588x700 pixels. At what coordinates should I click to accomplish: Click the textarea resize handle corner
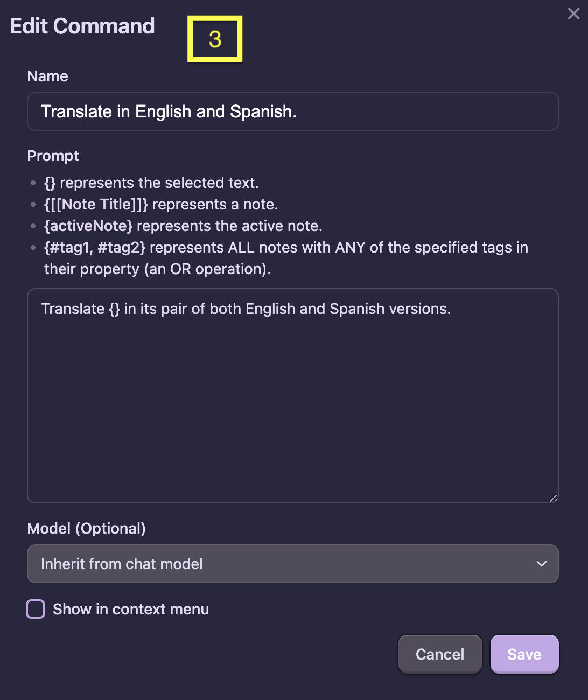coord(553,498)
